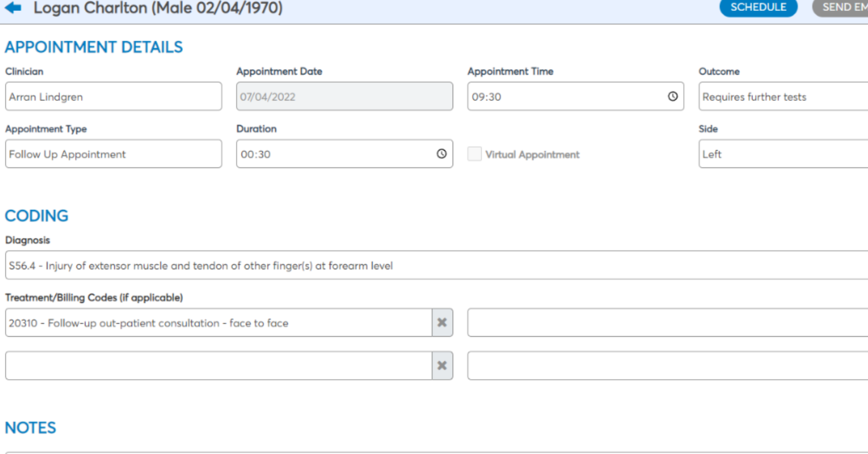Open the time picker for Duration
This screenshot has width=868, height=454.
[441, 154]
